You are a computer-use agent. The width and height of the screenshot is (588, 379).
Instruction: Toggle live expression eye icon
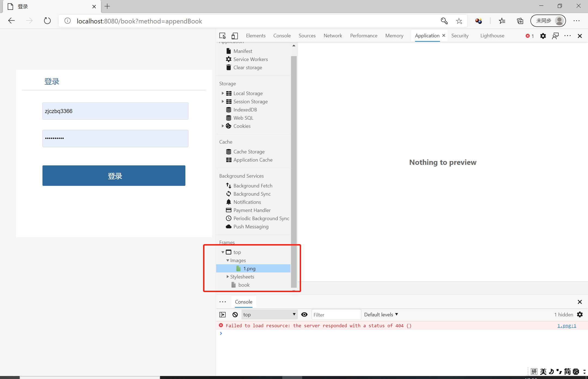(304, 314)
